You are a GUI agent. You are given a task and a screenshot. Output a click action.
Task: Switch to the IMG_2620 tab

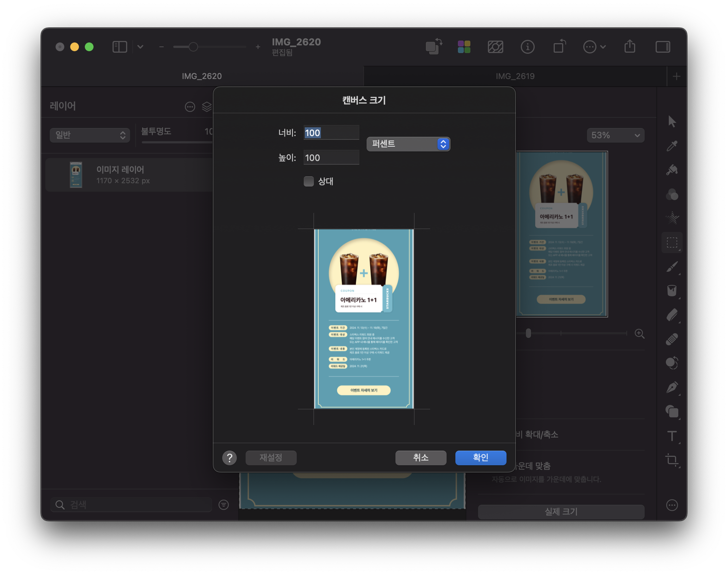(202, 76)
